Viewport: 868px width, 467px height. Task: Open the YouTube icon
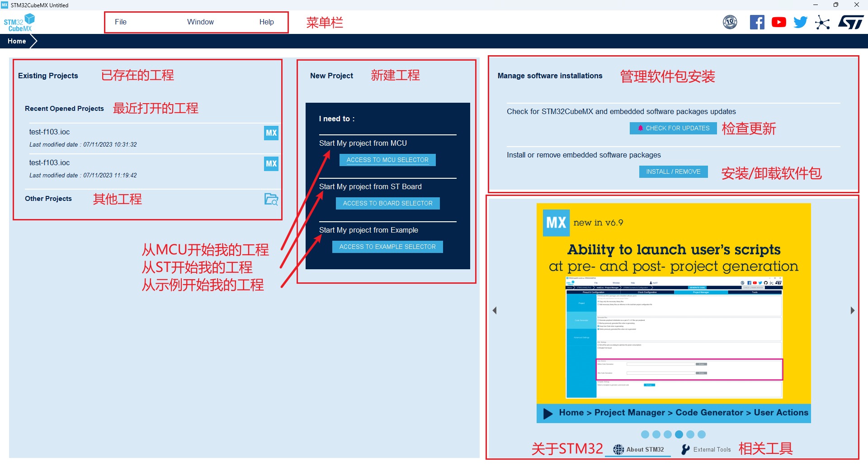point(779,22)
